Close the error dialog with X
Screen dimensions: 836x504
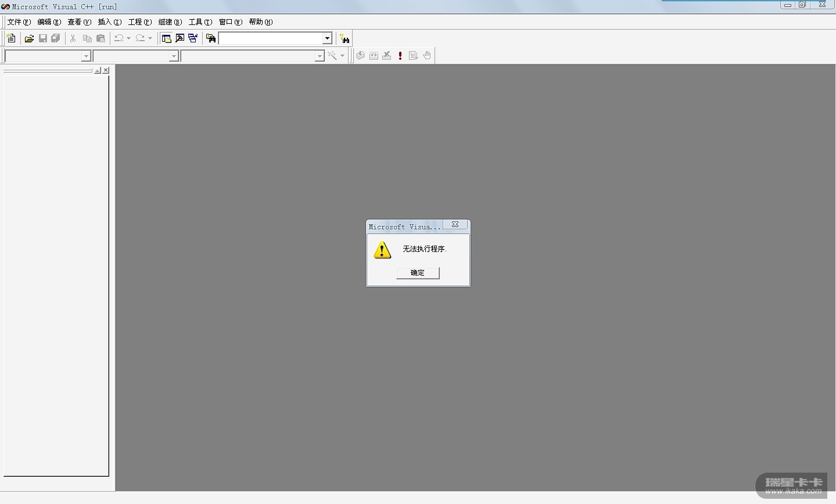(455, 224)
